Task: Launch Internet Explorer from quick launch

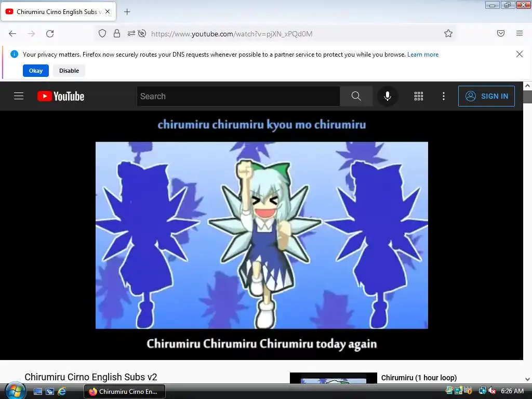Action: coord(62,392)
